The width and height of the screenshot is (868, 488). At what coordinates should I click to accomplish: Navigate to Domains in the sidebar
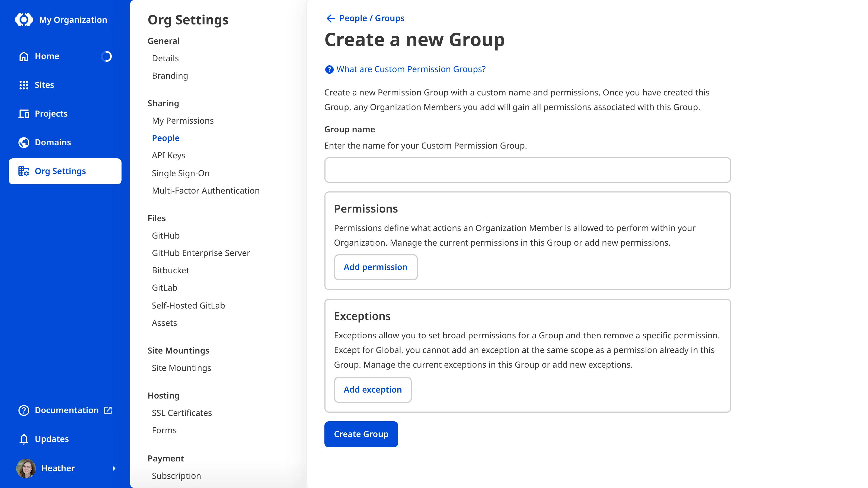65,142
